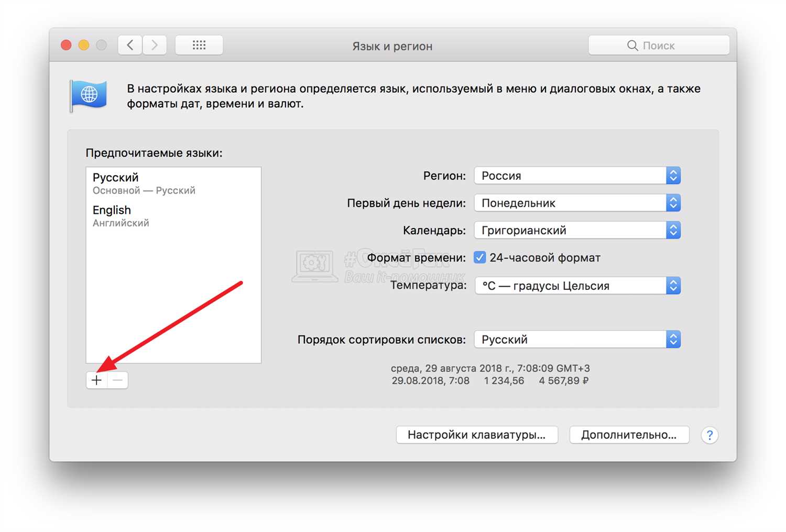Click the plus button to add language

coord(96,380)
